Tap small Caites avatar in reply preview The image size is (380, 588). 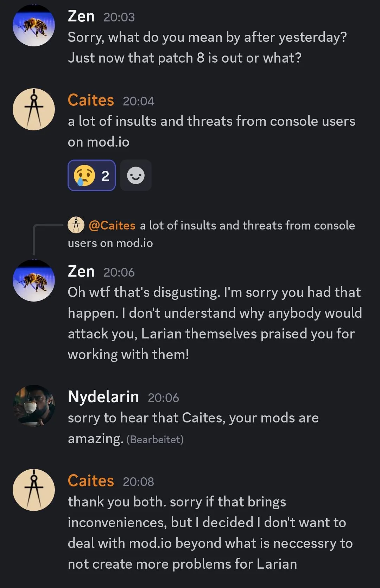[x=76, y=225]
